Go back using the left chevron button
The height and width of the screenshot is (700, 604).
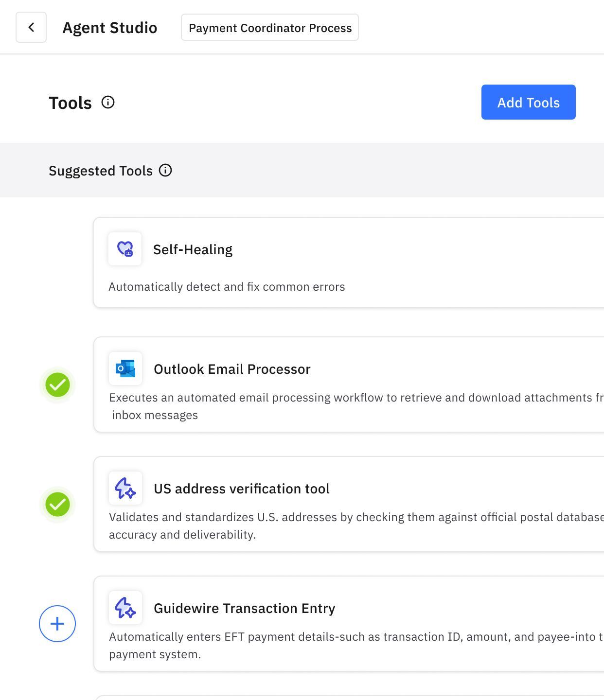pyautogui.click(x=31, y=27)
